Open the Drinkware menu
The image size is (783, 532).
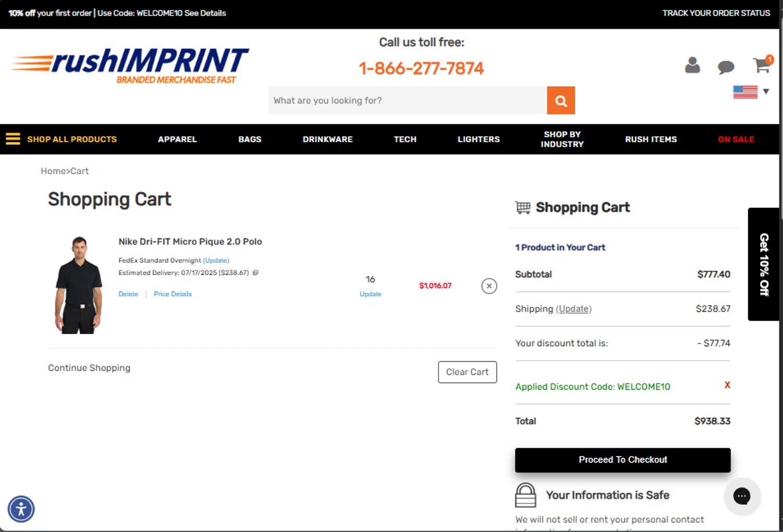pos(328,139)
